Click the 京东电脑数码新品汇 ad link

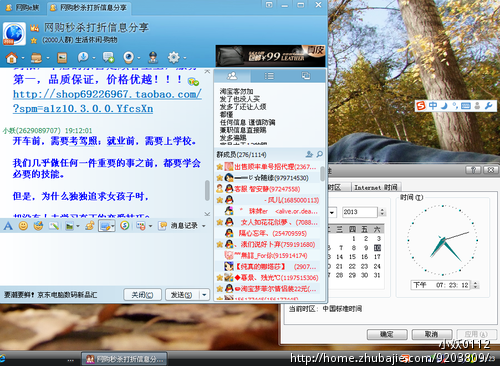[67, 295]
